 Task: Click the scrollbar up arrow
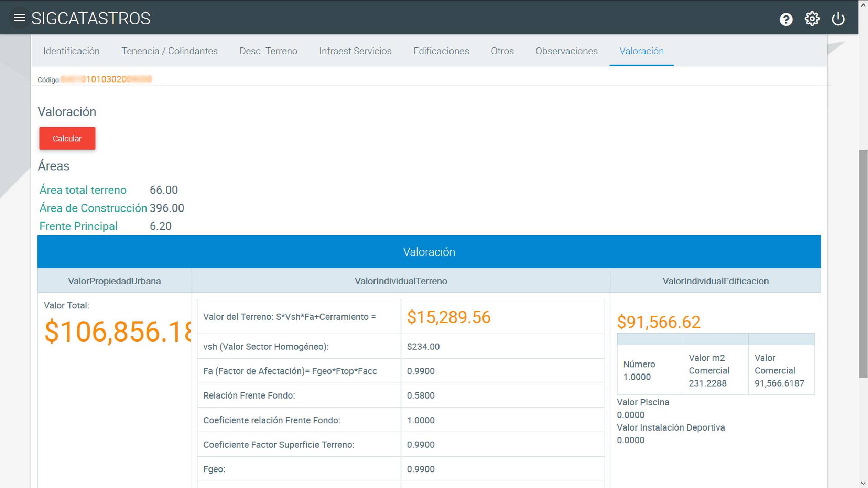(863, 5)
